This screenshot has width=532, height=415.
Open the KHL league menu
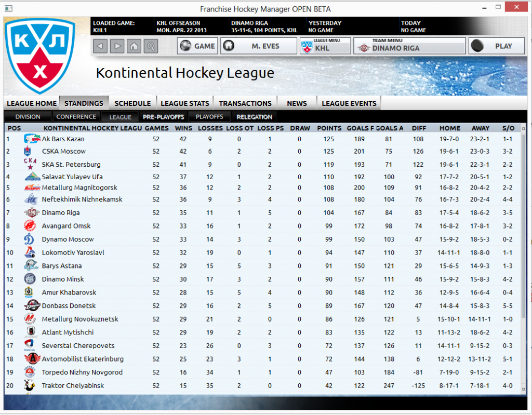325,46
